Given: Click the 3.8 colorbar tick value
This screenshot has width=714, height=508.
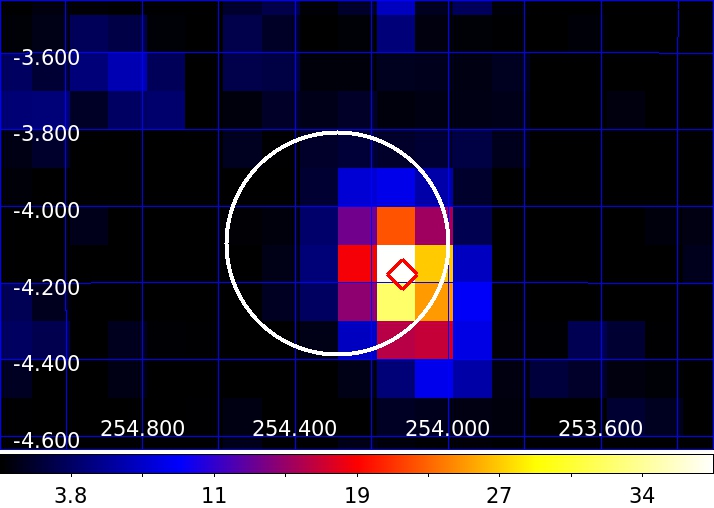Looking at the screenshot, I should pos(71,495).
